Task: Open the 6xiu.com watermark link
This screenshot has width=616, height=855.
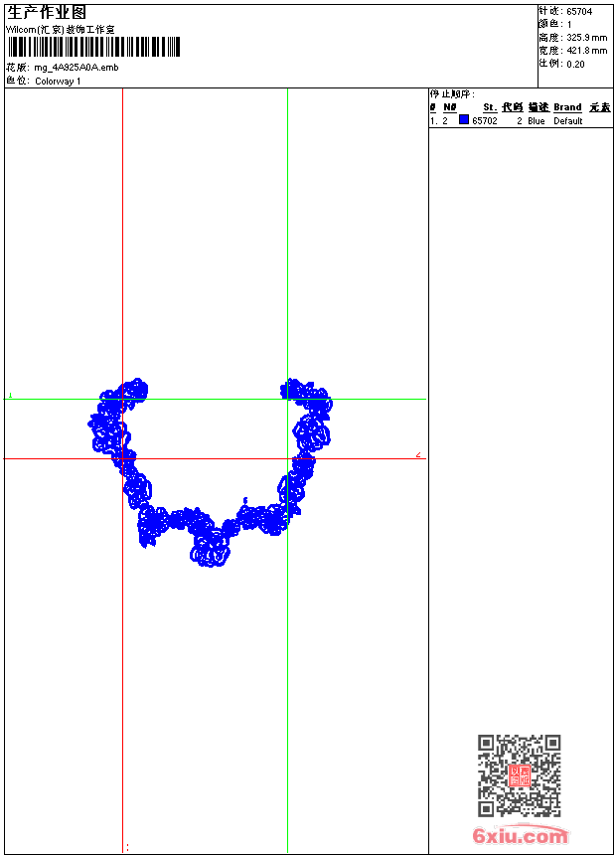Action: [521, 836]
